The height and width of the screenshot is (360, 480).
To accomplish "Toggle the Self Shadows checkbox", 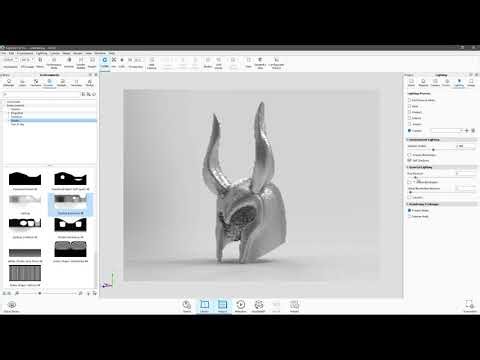I will coord(410,161).
